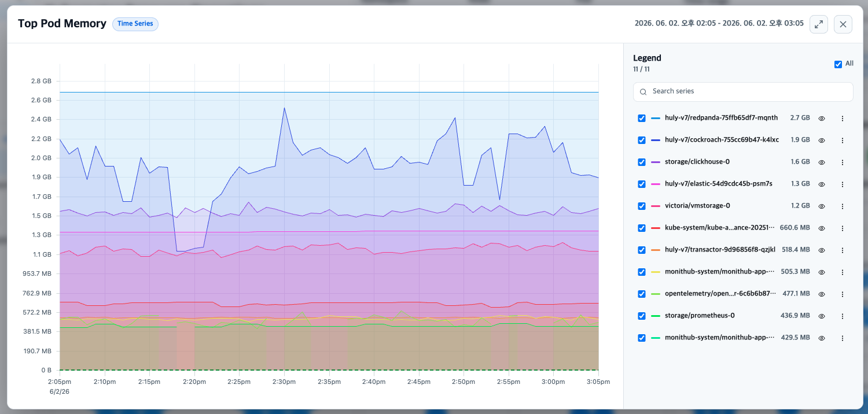
Task: Open the more options menu for the opentelemetry row
Action: coord(843,294)
